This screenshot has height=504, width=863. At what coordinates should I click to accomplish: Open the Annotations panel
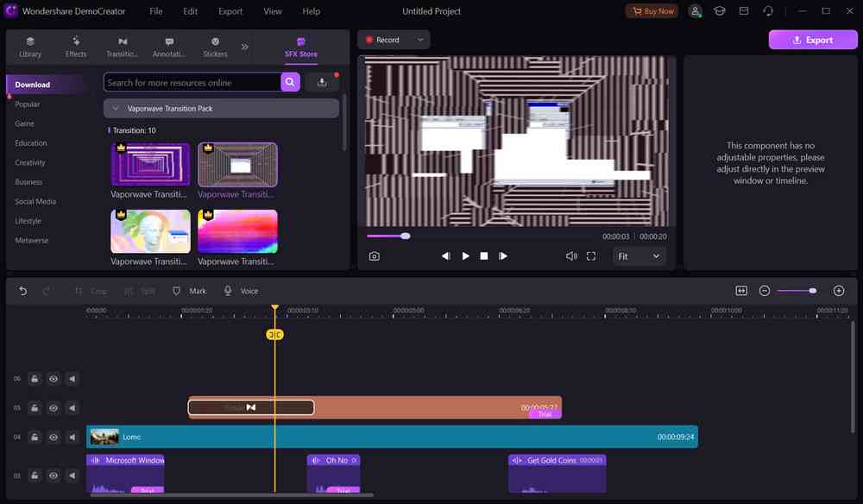coord(168,47)
